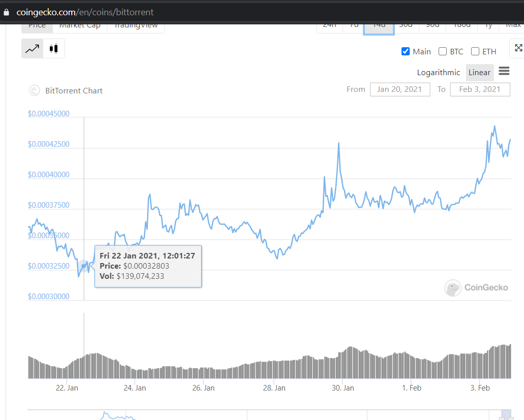
Task: Click the 3. Feb date label
Action: (x=480, y=388)
